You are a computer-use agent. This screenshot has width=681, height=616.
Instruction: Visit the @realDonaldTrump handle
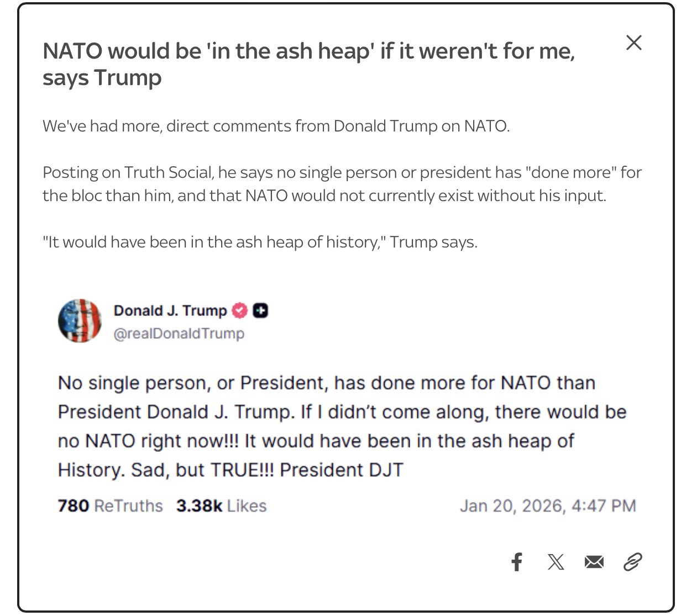pyautogui.click(x=179, y=334)
